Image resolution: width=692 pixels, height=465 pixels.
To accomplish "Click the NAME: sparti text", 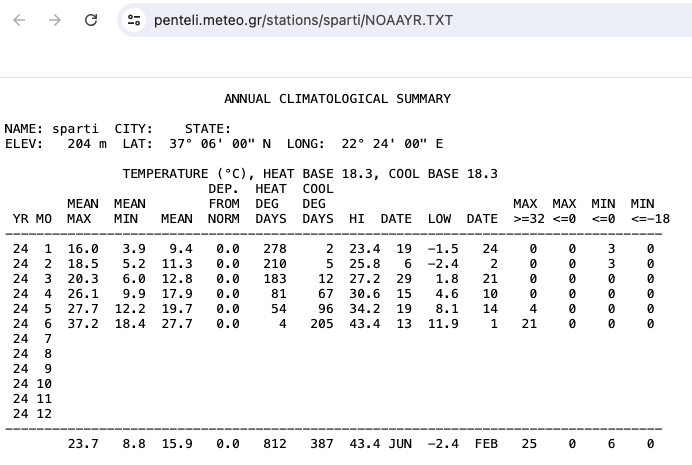I will [x=51, y=129].
